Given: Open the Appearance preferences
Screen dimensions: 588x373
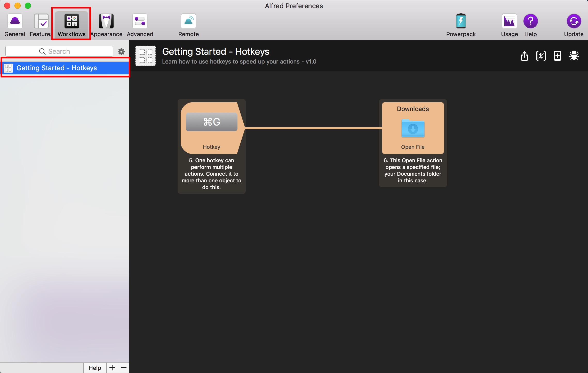Looking at the screenshot, I should coord(106,25).
